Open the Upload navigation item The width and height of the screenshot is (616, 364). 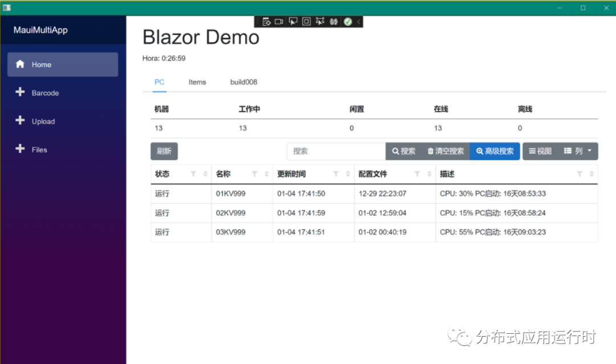tap(63, 121)
